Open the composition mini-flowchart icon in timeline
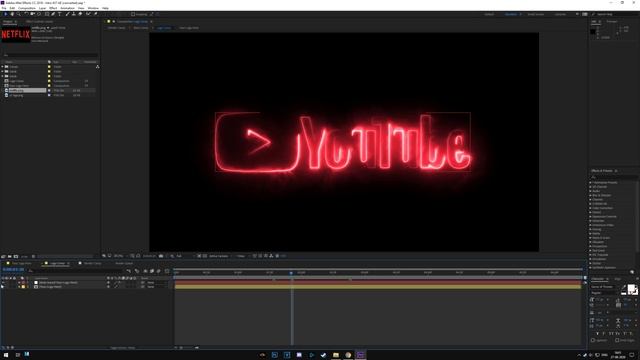This screenshot has height=360, width=640. pyautogui.click(x=128, y=271)
